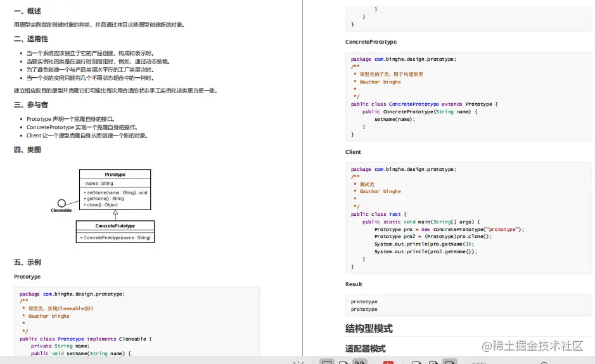Click "+ ConcretePrototype(name : String)" in the diagram
595x364 pixels.
pos(115,238)
